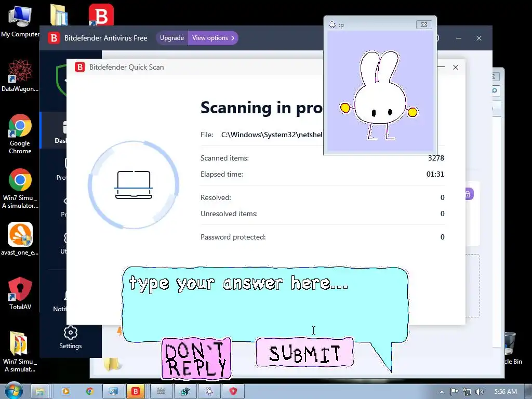Viewport: 532px width, 399px height.
Task: Open the media player taskbar icon
Action: pyautogui.click(x=65, y=392)
